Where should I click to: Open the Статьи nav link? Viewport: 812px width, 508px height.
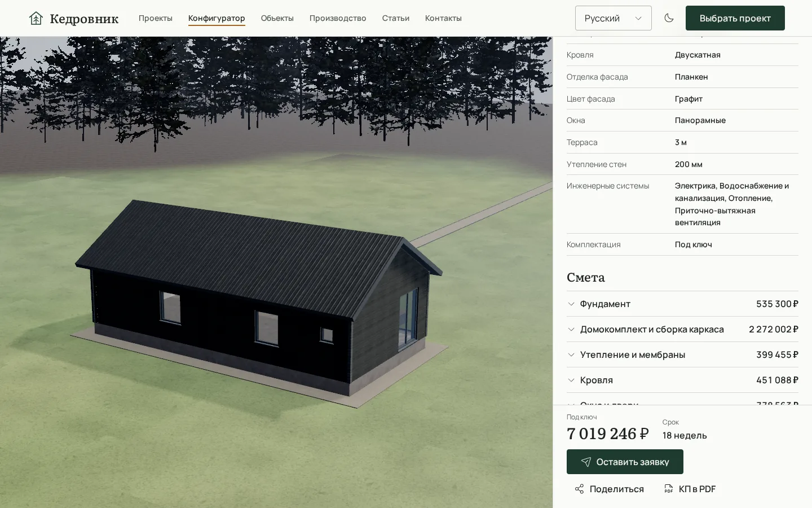point(395,18)
